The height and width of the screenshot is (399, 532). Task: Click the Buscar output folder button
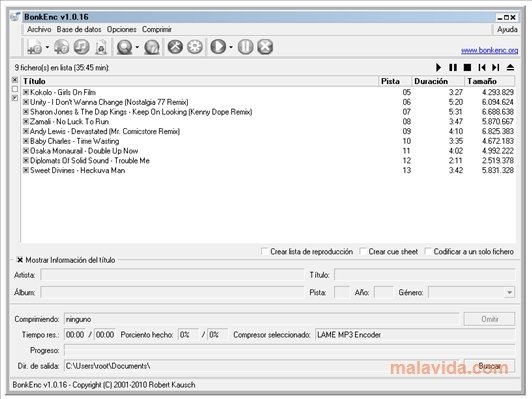click(489, 366)
